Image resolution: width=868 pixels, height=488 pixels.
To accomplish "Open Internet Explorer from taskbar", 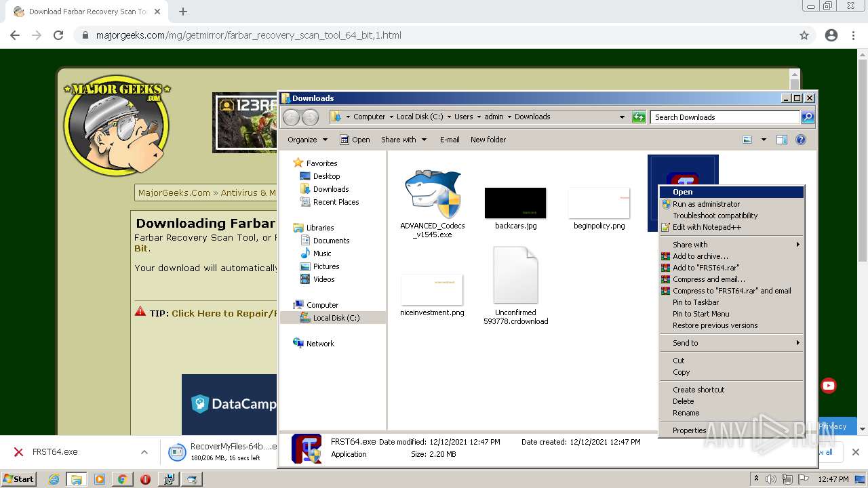I will tap(54, 479).
